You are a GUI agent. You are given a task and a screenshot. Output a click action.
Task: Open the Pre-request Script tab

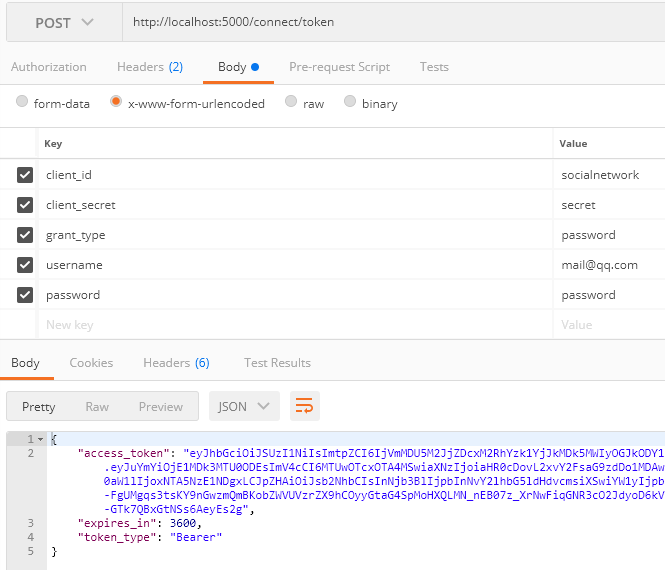[x=339, y=67]
